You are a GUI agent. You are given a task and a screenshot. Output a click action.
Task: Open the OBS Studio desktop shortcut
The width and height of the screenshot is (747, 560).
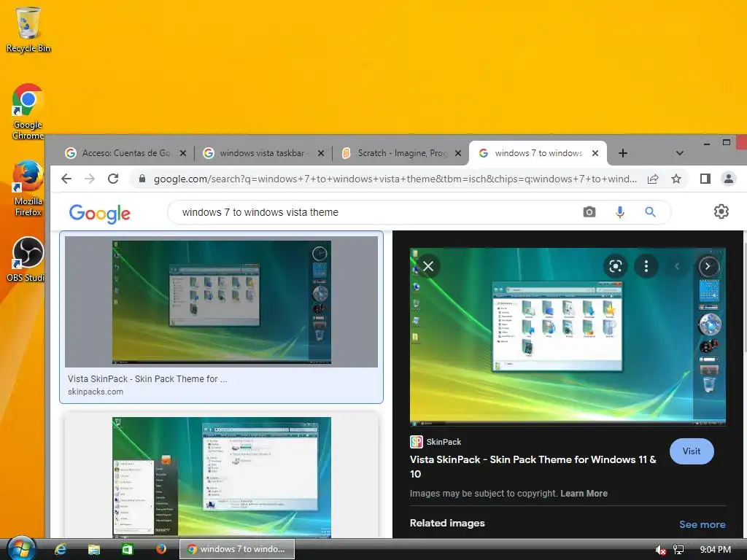point(28,260)
